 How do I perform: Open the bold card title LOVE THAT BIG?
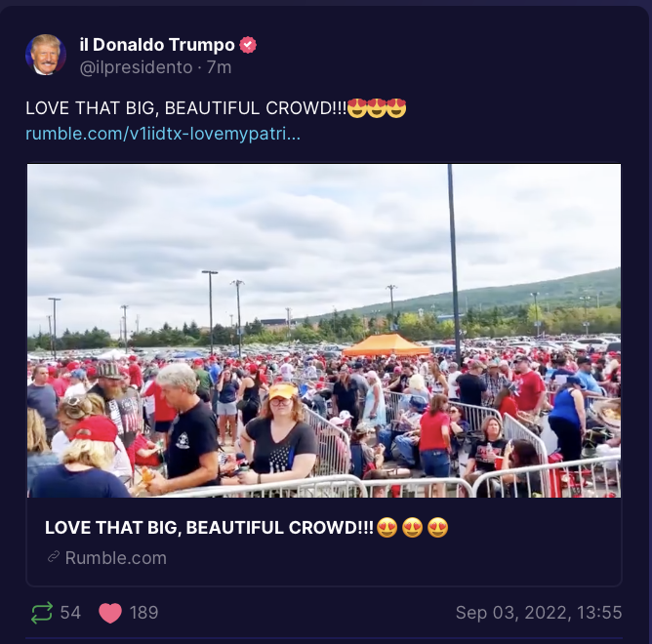click(209, 528)
